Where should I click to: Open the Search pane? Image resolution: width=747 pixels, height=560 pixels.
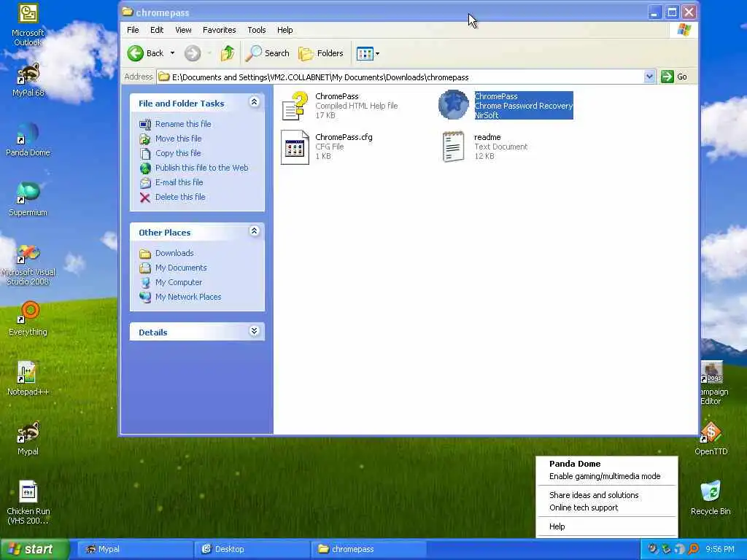[267, 53]
